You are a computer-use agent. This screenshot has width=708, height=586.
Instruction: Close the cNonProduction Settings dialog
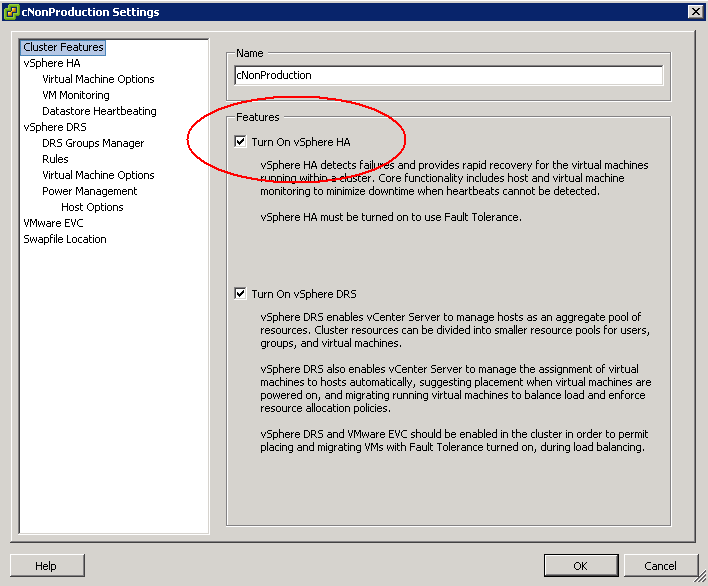(695, 12)
